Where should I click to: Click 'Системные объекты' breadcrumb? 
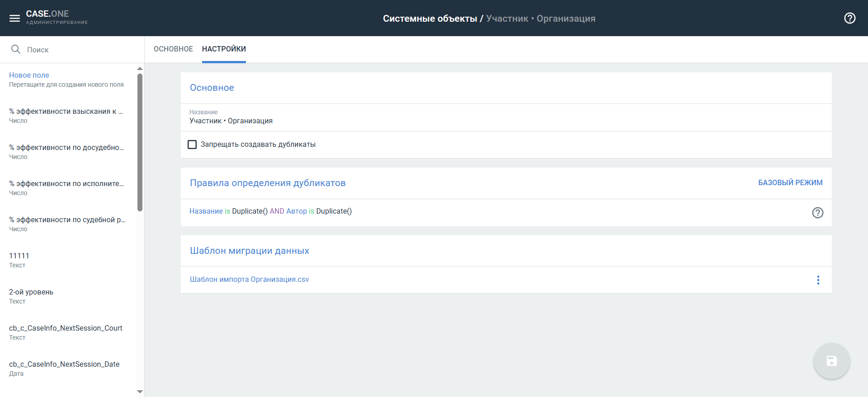[429, 19]
